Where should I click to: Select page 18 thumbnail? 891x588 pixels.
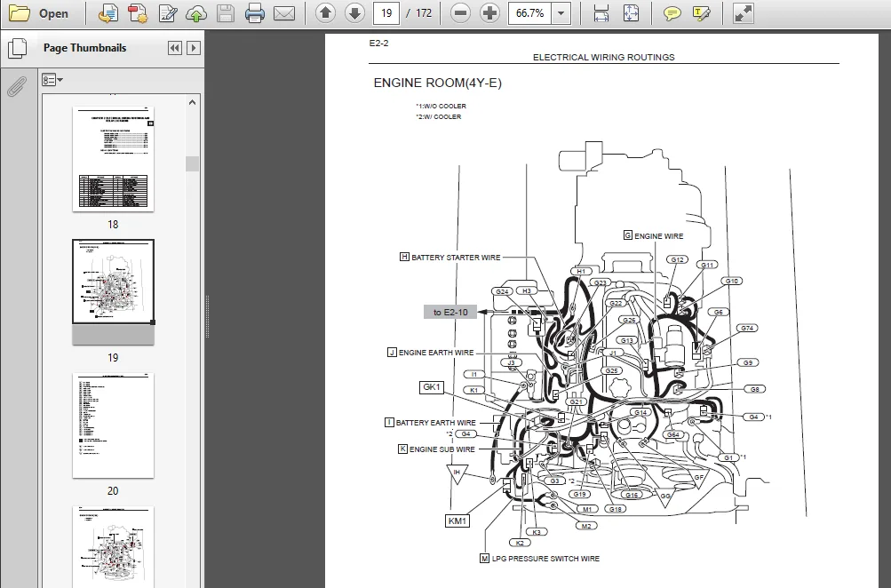coord(113,159)
